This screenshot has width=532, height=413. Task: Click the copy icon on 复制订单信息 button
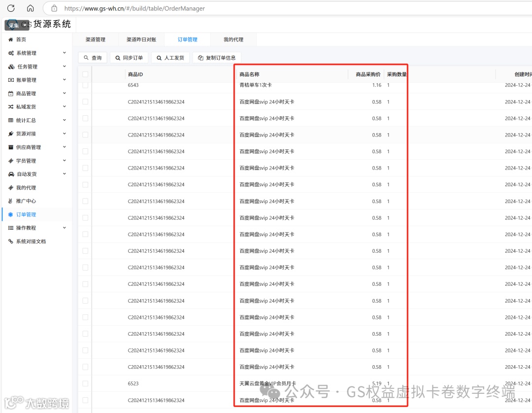click(200, 58)
